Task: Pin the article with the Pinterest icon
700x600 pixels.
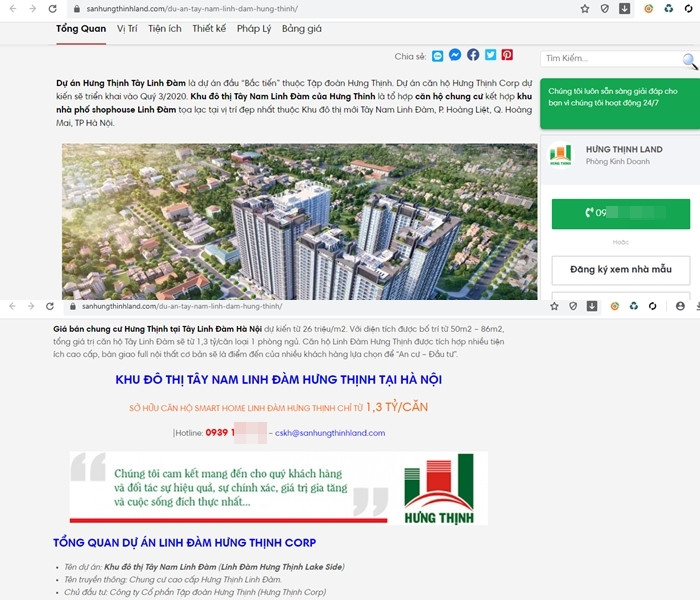Action: (x=507, y=55)
